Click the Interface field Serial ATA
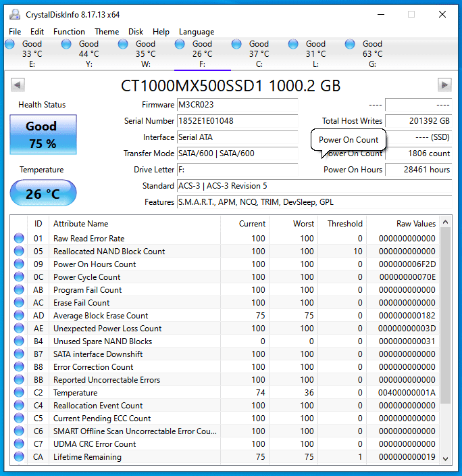Image resolution: width=462 pixels, height=476 pixels. pos(238,137)
